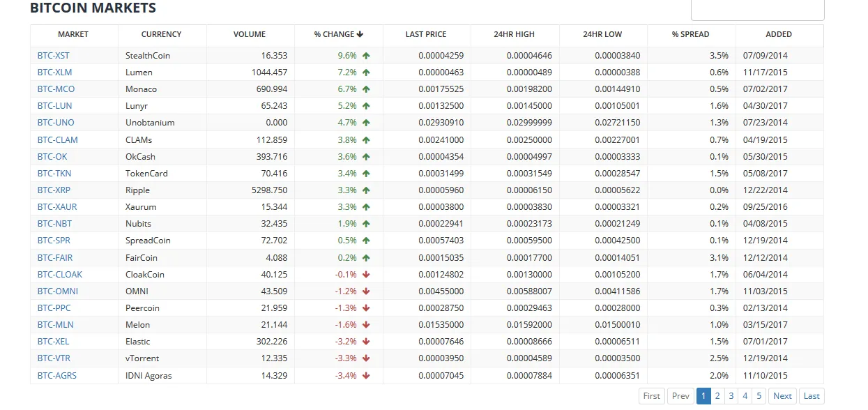Open the BTC-FAIR market link

(x=55, y=257)
